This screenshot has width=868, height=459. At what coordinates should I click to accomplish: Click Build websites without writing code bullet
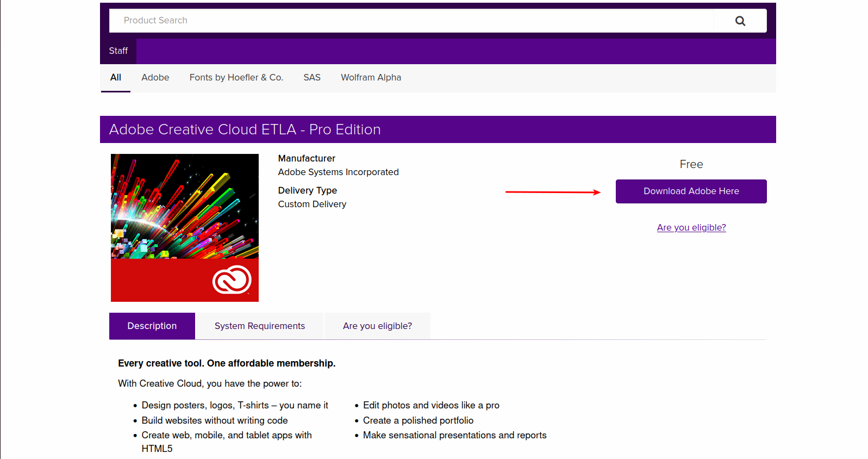coord(215,420)
